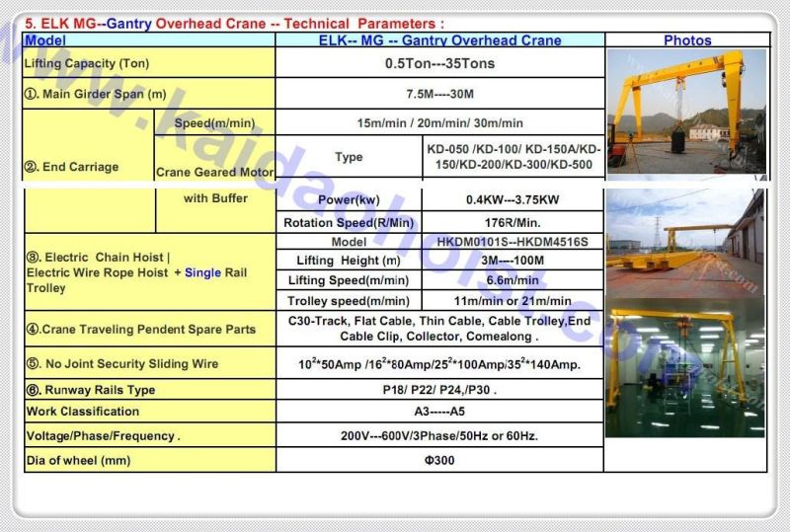The height and width of the screenshot is (532, 790).
Task: Click the 'ELK-- MG -- Gantry Overhead Crane' header
Action: 439,40
